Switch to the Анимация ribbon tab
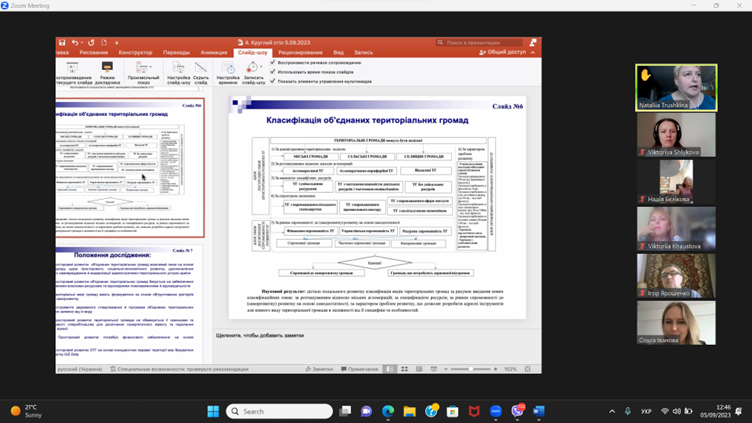Image resolution: width=752 pixels, height=423 pixels. 213,52
